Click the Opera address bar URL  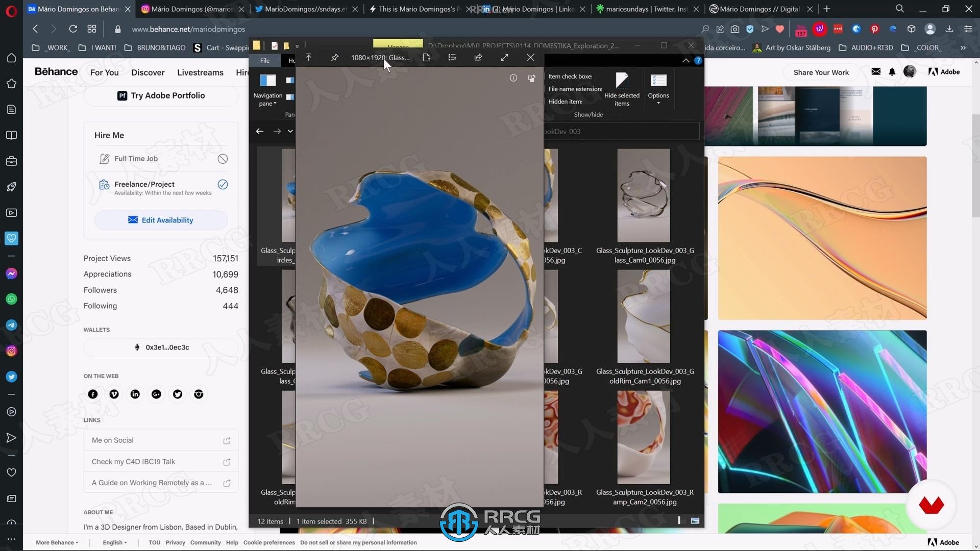[188, 30]
